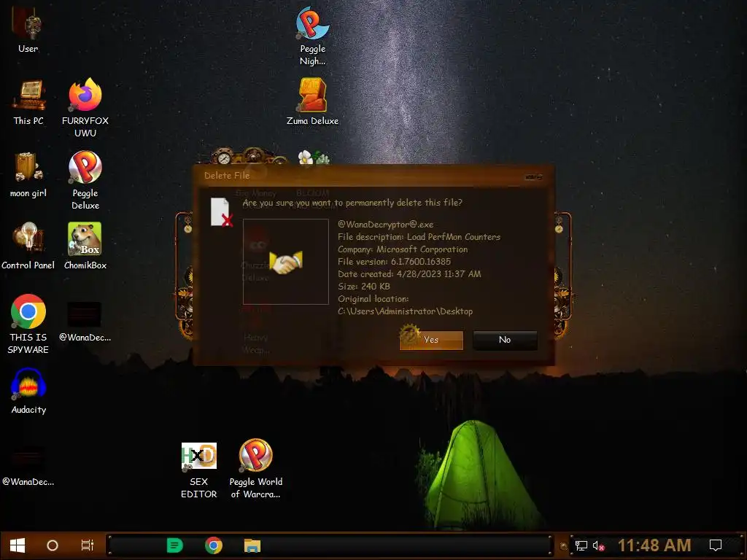
Task: Select the FURRYFOX UWU Firefox icon
Action: [85, 108]
